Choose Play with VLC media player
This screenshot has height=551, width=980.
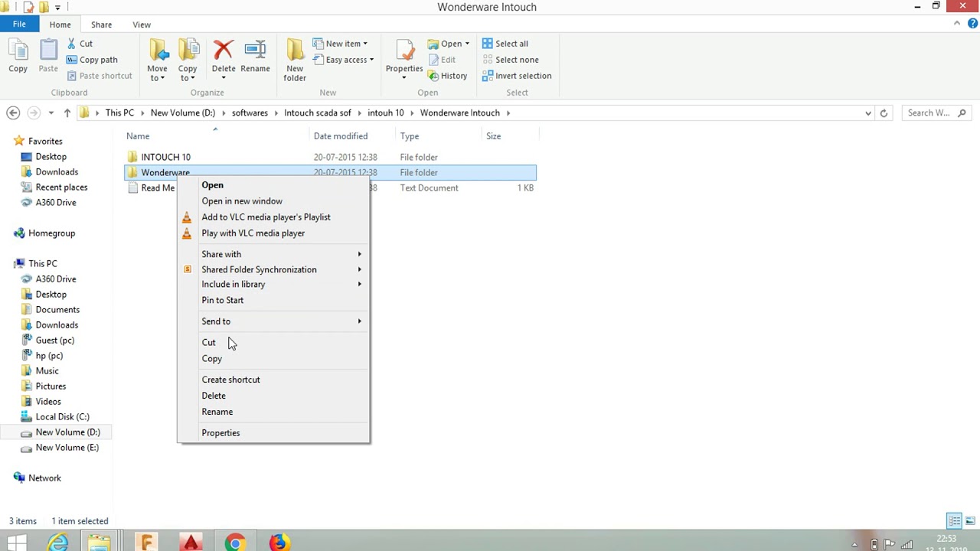pyautogui.click(x=253, y=233)
